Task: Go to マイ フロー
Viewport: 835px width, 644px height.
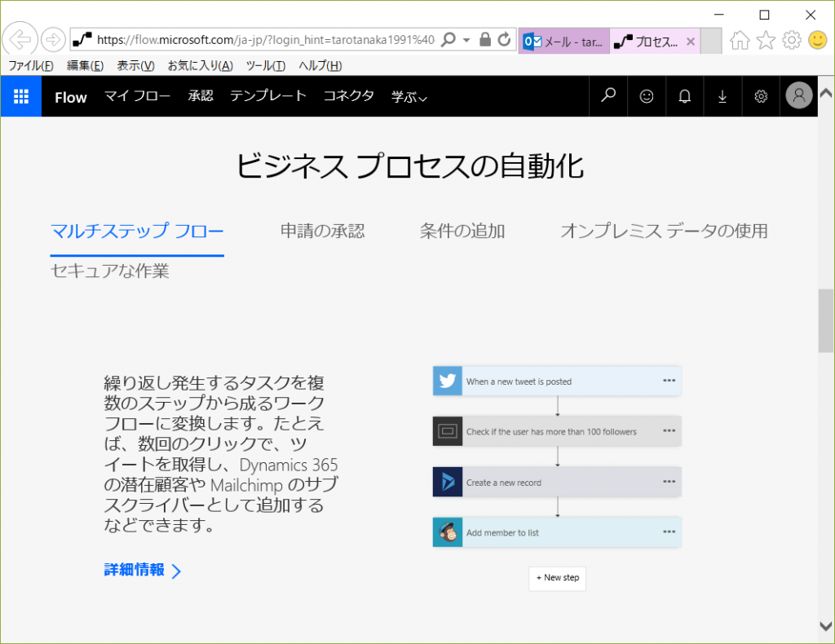Action: tap(137, 96)
